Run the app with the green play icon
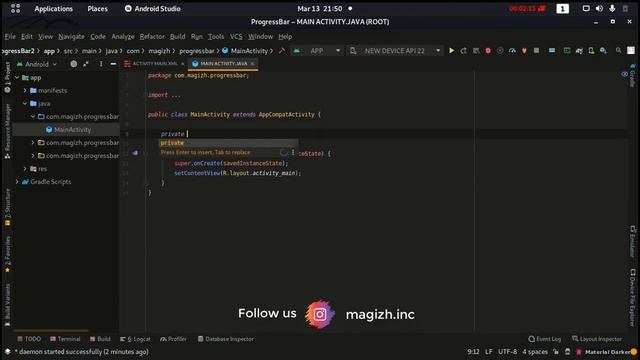Image resolution: width=640 pixels, height=360 pixels. tap(451, 51)
